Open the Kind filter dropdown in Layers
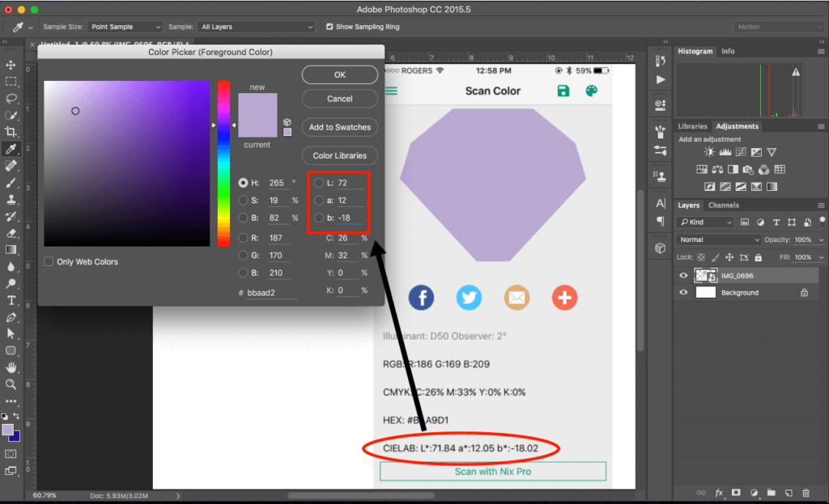Screen dimensions: 829x504 [x=703, y=221]
